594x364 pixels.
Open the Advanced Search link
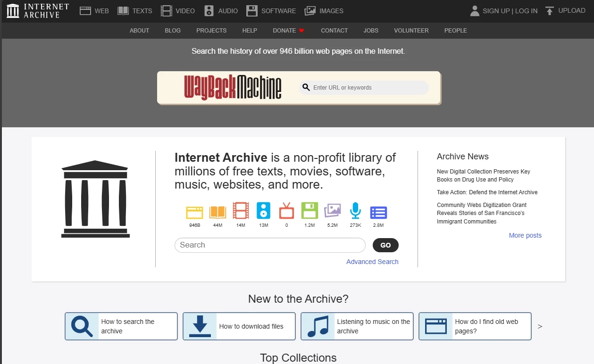pyautogui.click(x=372, y=262)
